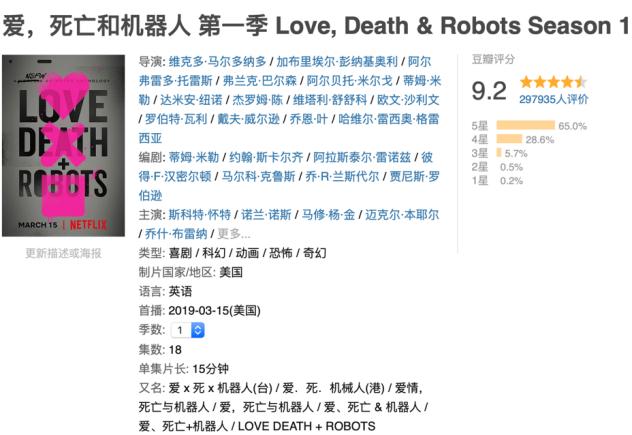Viewport: 632px width, 435px height.
Task: Click director 杰罗姆·陈 link
Action: click(257, 99)
